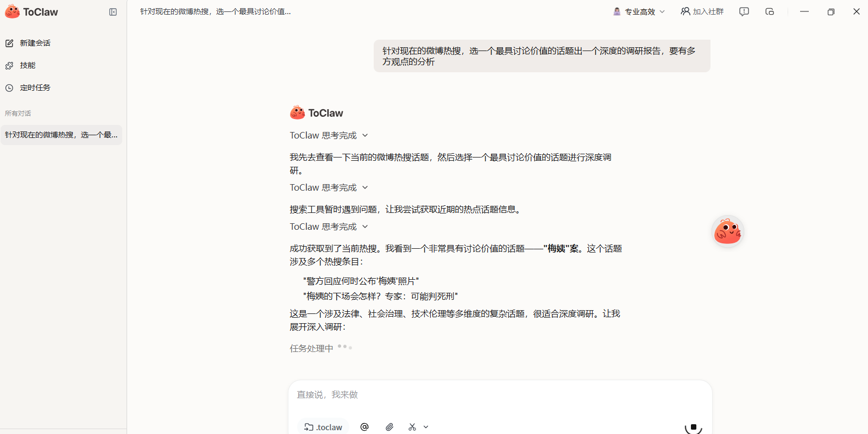Expand the first ToClaw 思考完成 section
Viewport: 868px width, 434px height.
(x=329, y=135)
